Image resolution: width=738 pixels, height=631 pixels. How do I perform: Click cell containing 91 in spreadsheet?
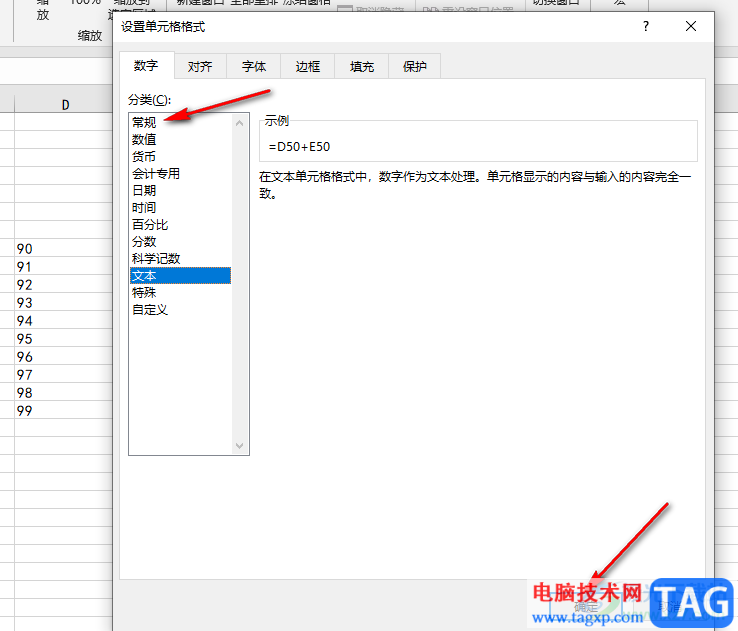(64, 266)
